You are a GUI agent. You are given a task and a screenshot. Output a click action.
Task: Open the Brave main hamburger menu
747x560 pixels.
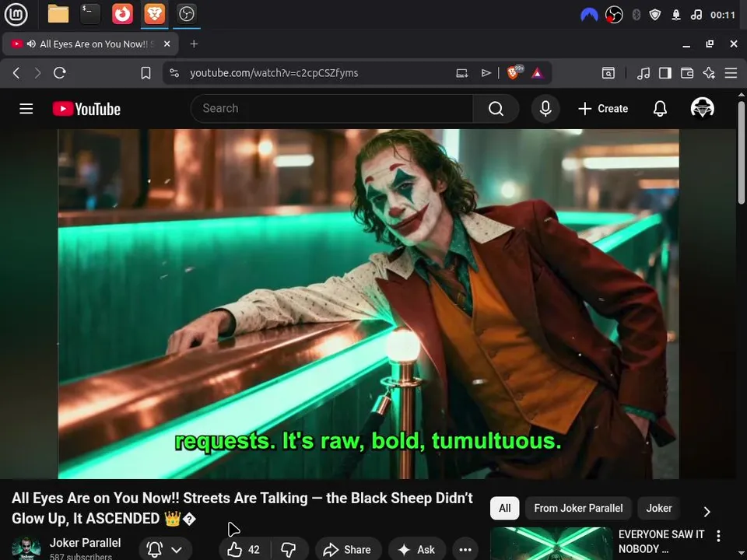click(731, 73)
